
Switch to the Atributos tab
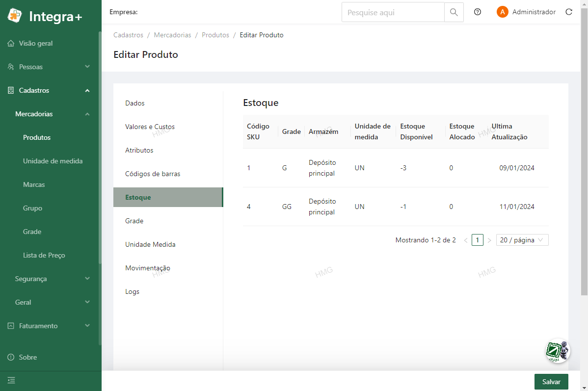[168, 150]
